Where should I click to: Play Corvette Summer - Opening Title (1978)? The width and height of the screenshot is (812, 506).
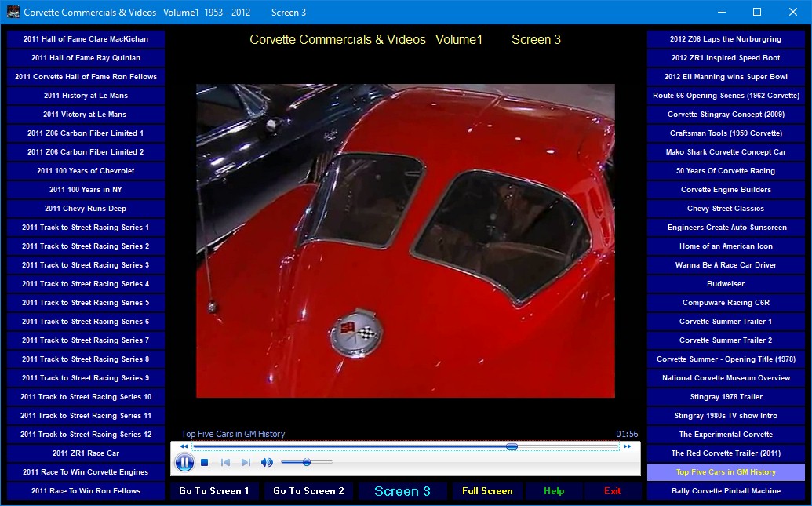click(x=726, y=359)
